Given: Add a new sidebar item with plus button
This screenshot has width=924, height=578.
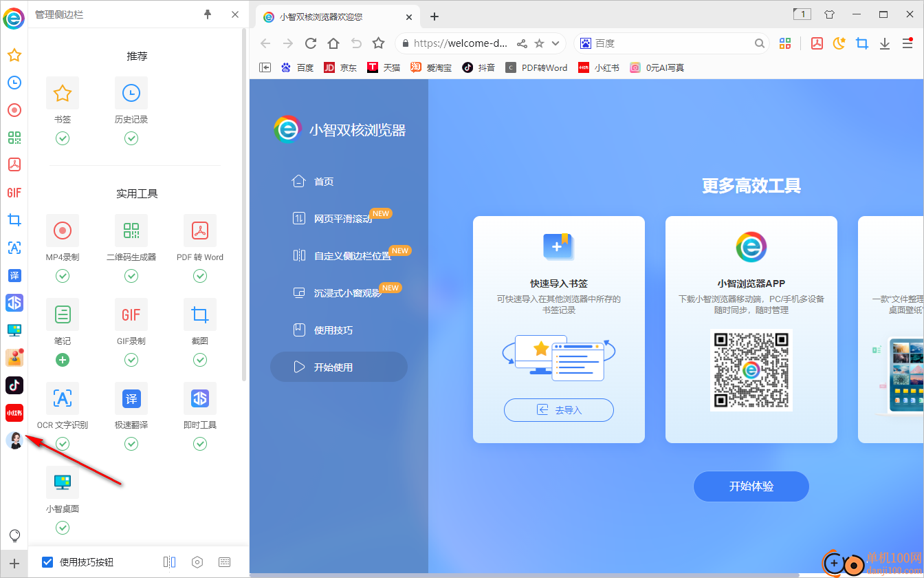Looking at the screenshot, I should pos(14,563).
